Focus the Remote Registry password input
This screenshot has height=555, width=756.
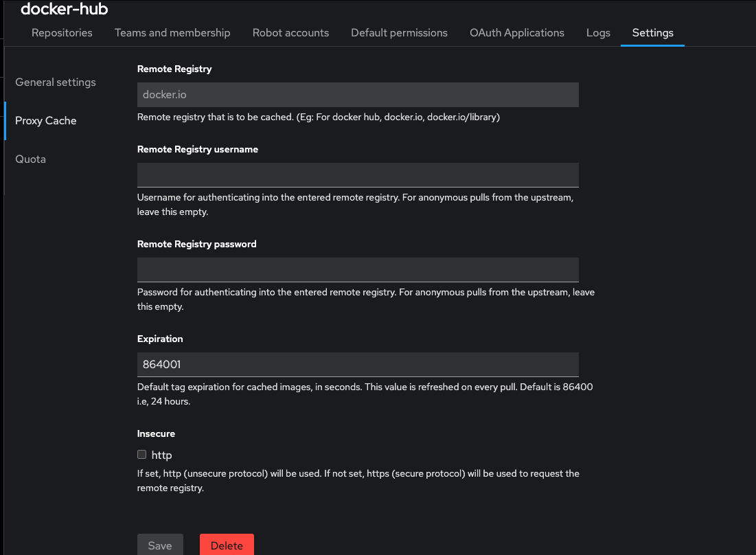[358, 270]
